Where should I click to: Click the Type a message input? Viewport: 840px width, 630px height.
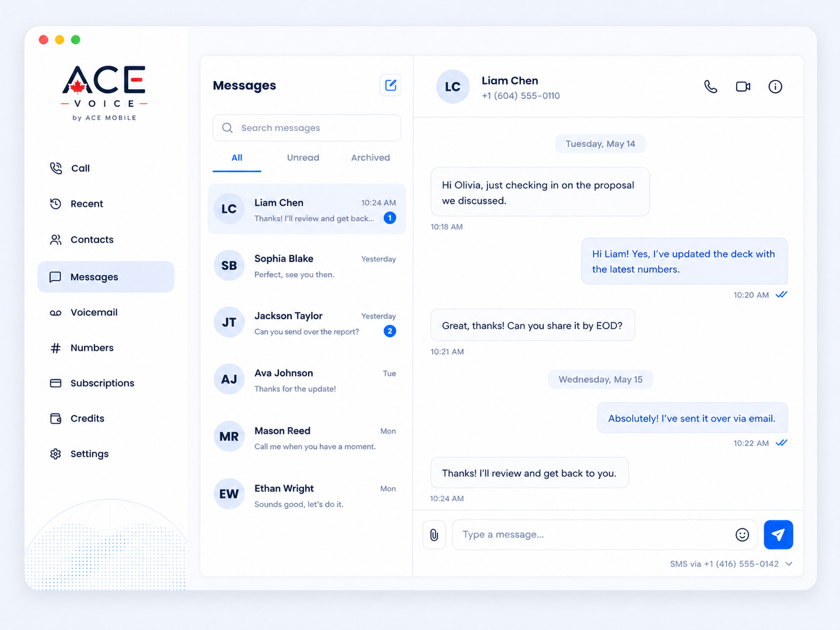coord(604,535)
